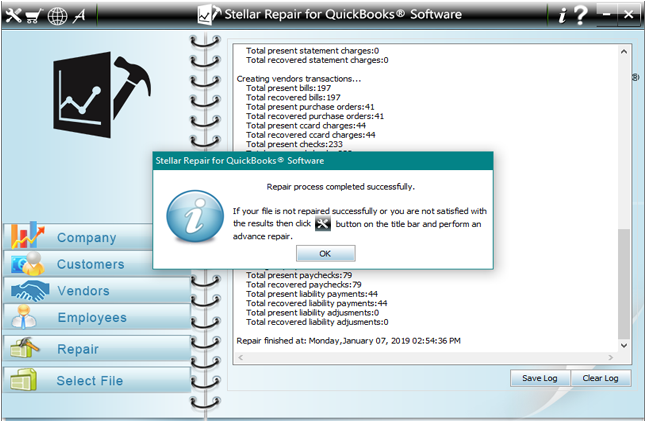Open the Company section
645x421 pixels.
(x=78, y=237)
